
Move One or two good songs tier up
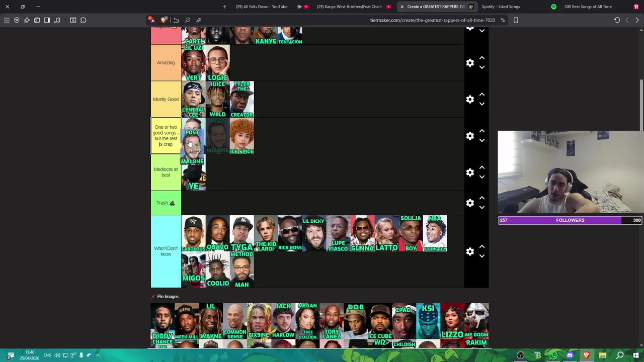point(482,131)
